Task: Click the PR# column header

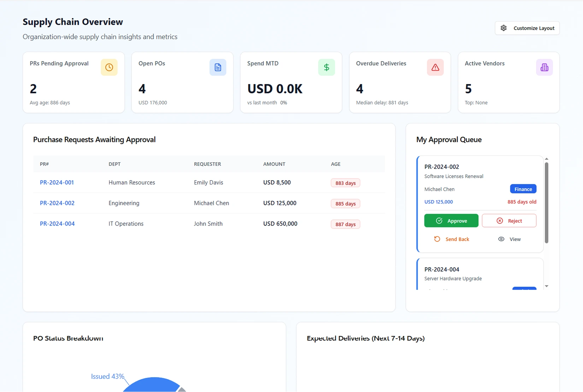Action: point(44,164)
